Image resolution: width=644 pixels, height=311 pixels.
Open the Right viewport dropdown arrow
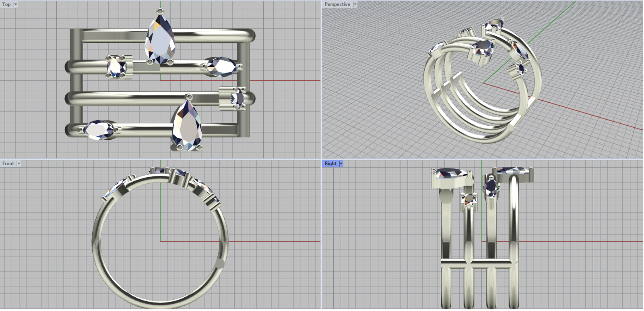point(341,163)
